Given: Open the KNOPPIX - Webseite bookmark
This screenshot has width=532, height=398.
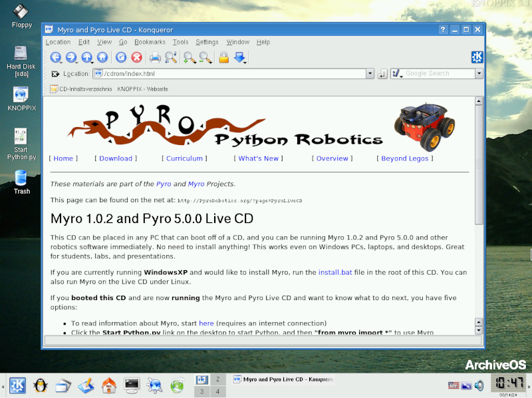Looking at the screenshot, I should (x=142, y=89).
